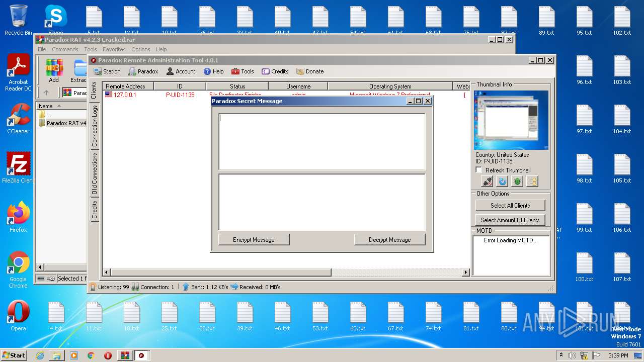Click the Sent data arrow icon
This screenshot has width=644, height=362.
pos(186,287)
